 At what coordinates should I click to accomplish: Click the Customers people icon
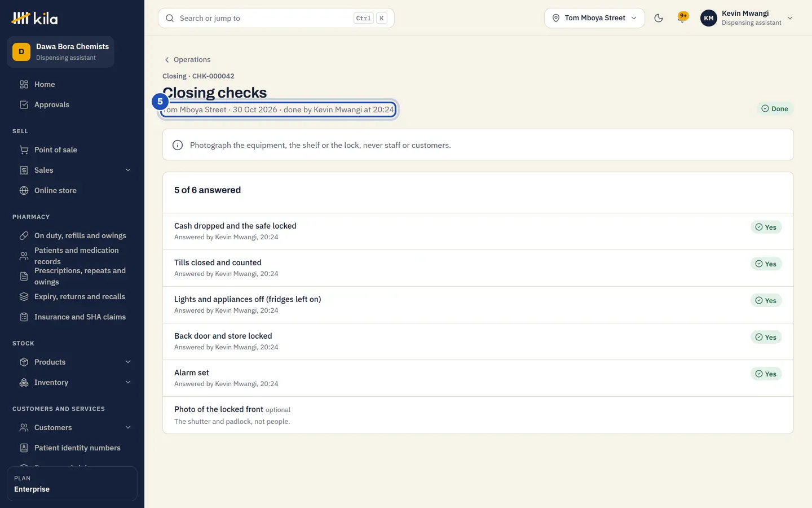pyautogui.click(x=24, y=427)
